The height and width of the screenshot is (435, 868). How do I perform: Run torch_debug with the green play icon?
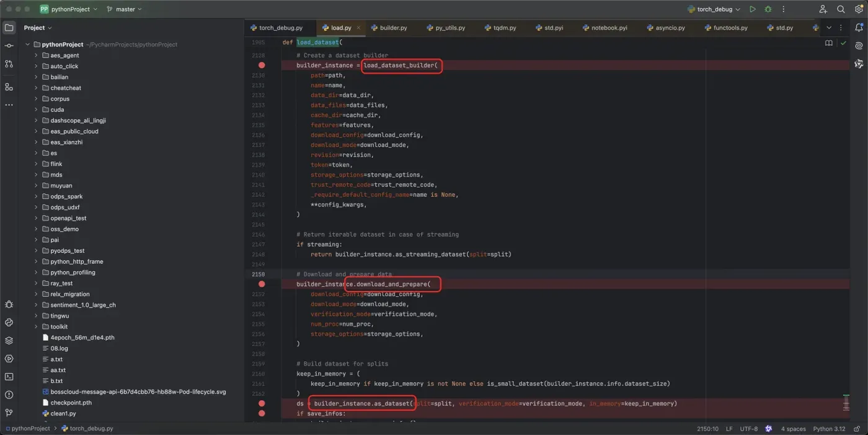[752, 9]
